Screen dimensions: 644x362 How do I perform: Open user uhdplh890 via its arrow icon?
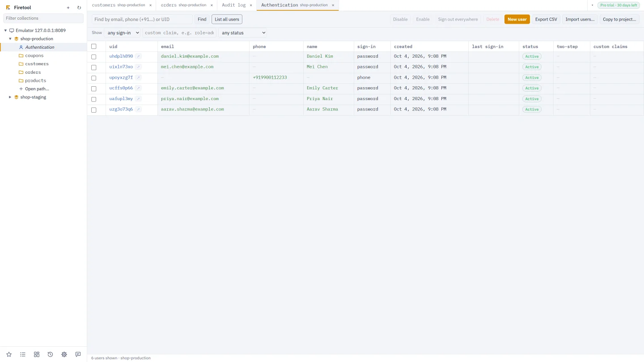[x=139, y=56]
